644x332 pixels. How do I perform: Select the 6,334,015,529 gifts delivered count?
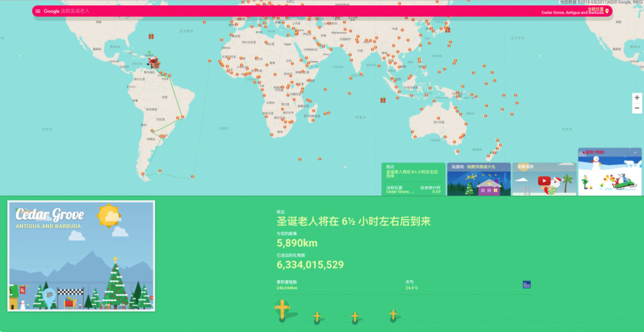tap(310, 265)
